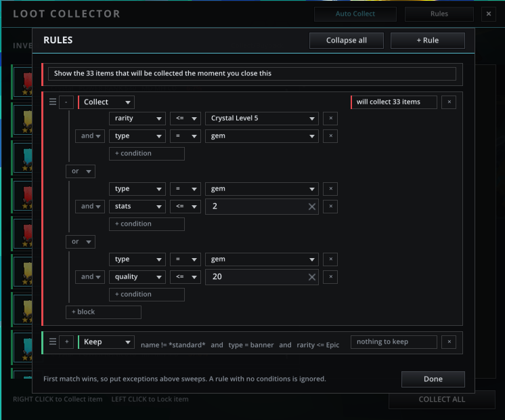The width and height of the screenshot is (505, 420).
Task: Add condition below rarity/type block
Action: (x=147, y=153)
